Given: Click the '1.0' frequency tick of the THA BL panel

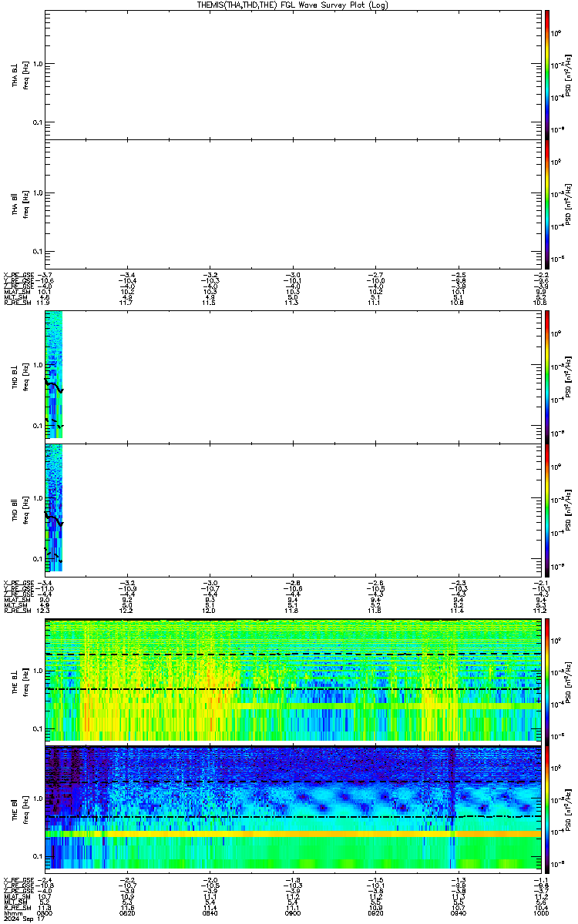Looking at the screenshot, I should (x=37, y=65).
